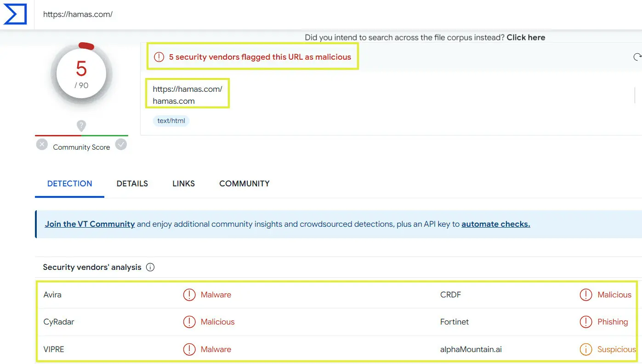Screen dimensions: 642x364
Task: Click the Avira malware warning icon
Action: [189, 295]
